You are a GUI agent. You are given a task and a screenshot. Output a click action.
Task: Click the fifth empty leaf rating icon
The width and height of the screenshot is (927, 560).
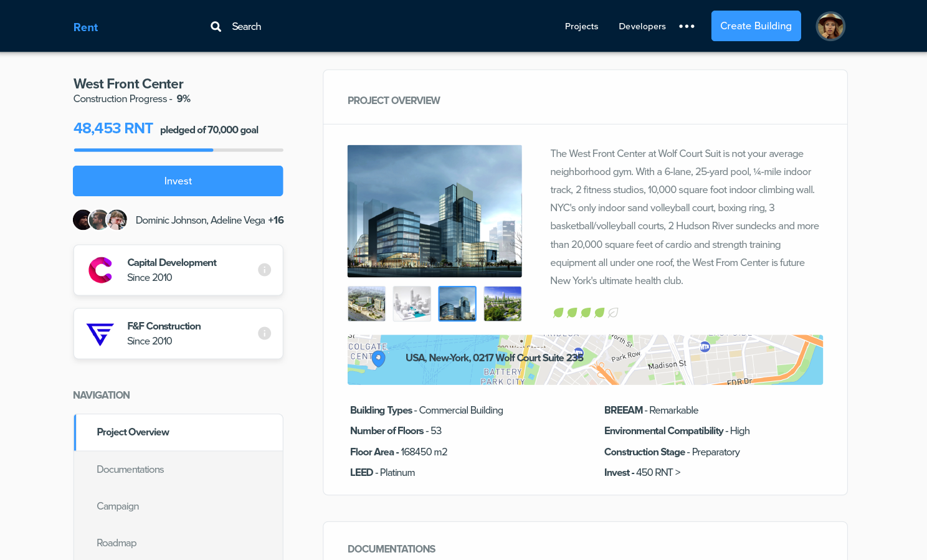point(613,313)
